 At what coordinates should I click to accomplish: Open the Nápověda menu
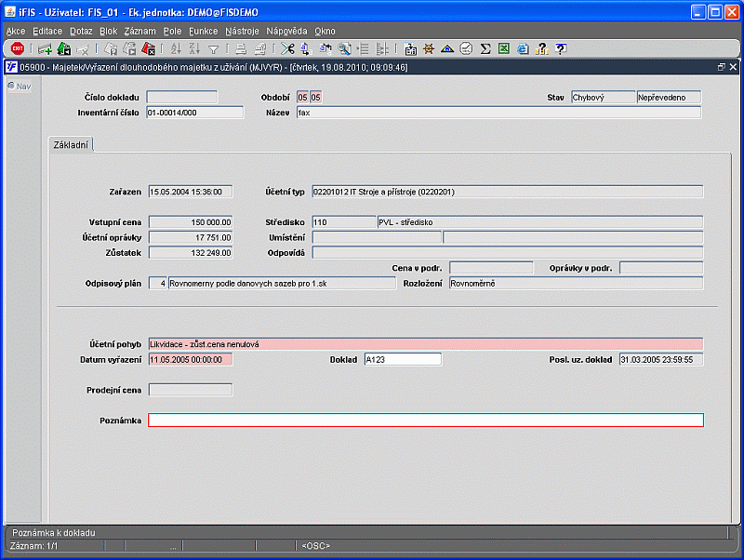tap(286, 31)
